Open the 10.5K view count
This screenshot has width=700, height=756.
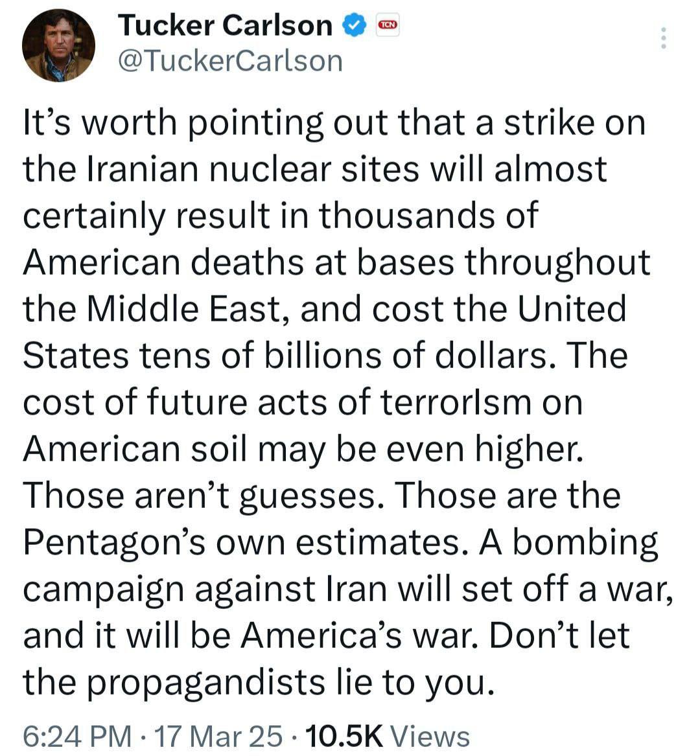(x=344, y=737)
